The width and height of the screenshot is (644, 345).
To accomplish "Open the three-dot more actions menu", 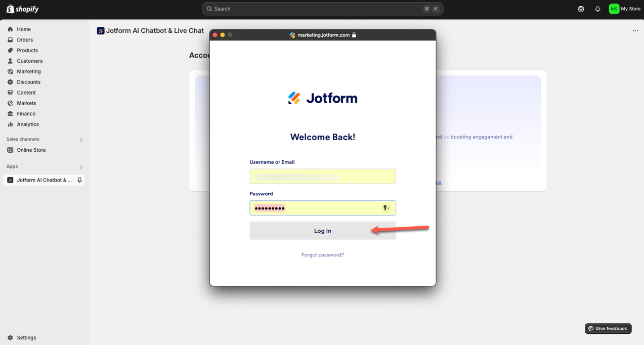I will pyautogui.click(x=635, y=31).
